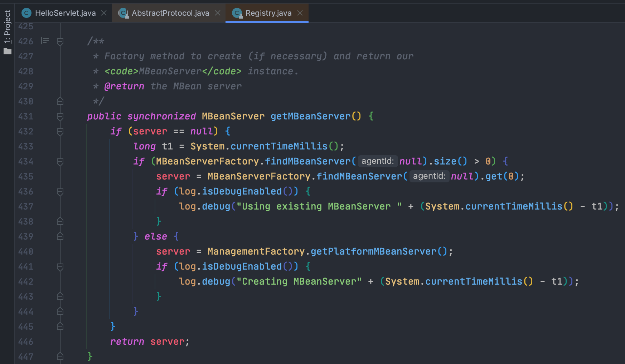Close the HelloServlet.java tab
Viewport: 625px width, 364px height.
coord(104,13)
